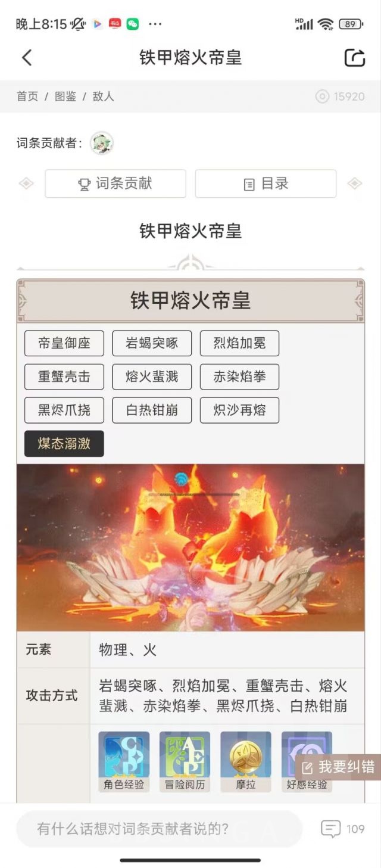Image resolution: width=381 pixels, height=868 pixels.
Task: Open the comments icon showing 109
Action: pos(330,829)
